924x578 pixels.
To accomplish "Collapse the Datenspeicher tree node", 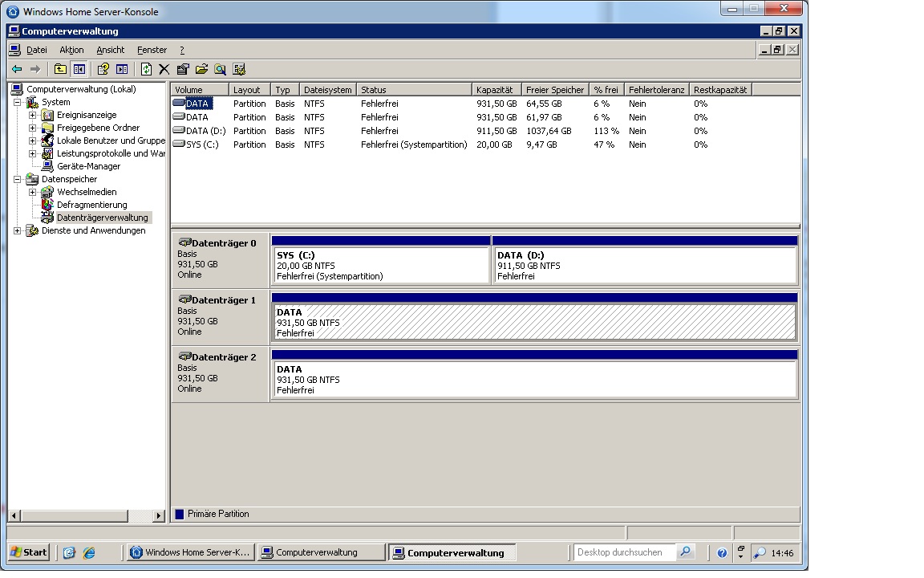I will 18,179.
